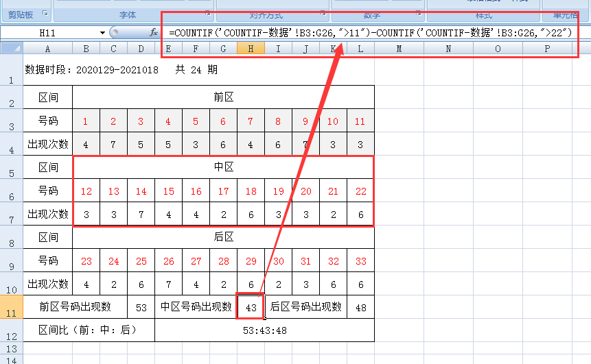Viewport: 591px width, 364px height.
Task: Select column header D
Action: [x=141, y=49]
